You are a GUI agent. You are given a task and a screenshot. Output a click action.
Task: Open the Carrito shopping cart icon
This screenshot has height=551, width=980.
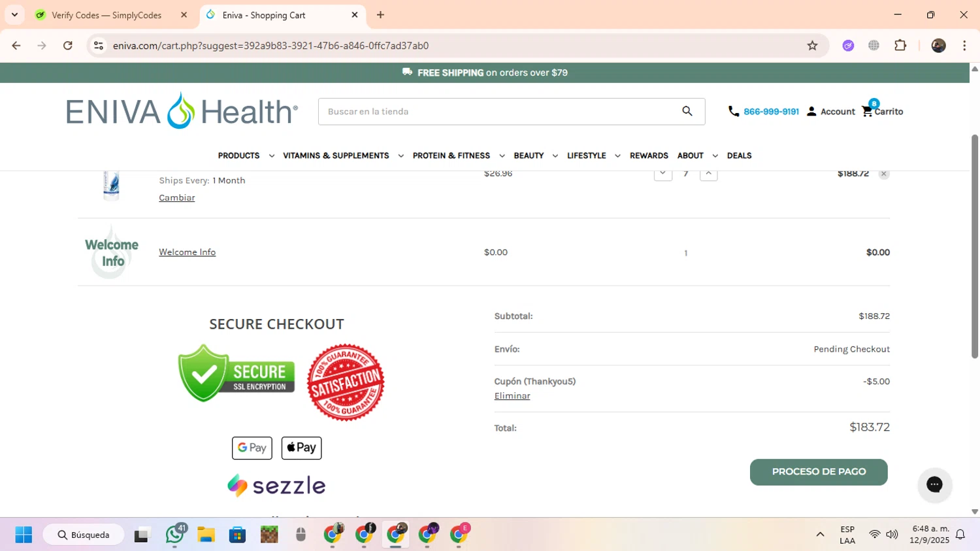(867, 111)
